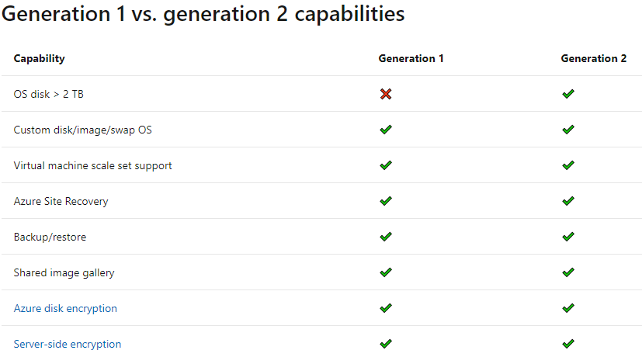The width and height of the screenshot is (642, 364).
Task: Select the Shared image gallery row label
Action: pyautogui.click(x=64, y=272)
